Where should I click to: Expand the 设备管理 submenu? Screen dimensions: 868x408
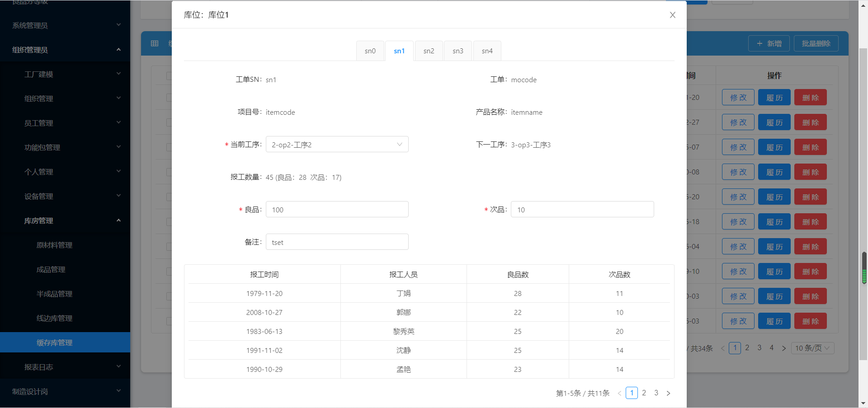point(65,196)
